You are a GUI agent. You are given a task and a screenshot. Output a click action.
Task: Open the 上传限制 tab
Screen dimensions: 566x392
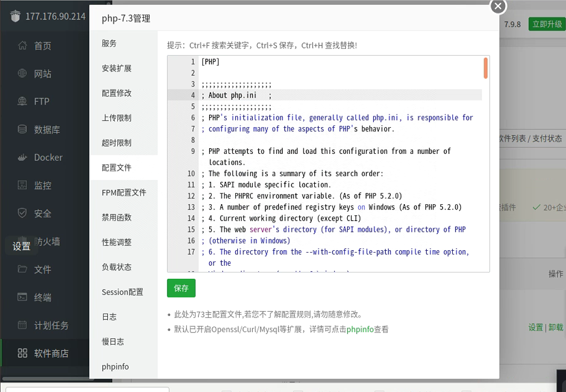[123, 118]
